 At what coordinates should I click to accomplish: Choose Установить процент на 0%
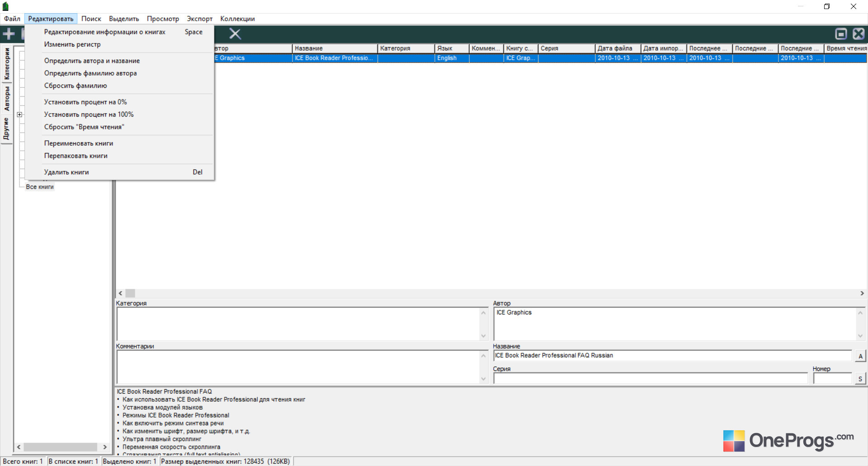coord(120,102)
